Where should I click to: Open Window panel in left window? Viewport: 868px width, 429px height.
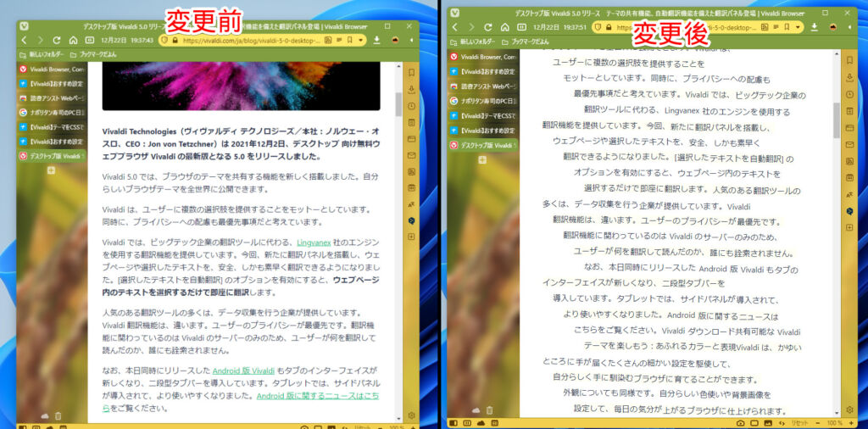pos(411,138)
